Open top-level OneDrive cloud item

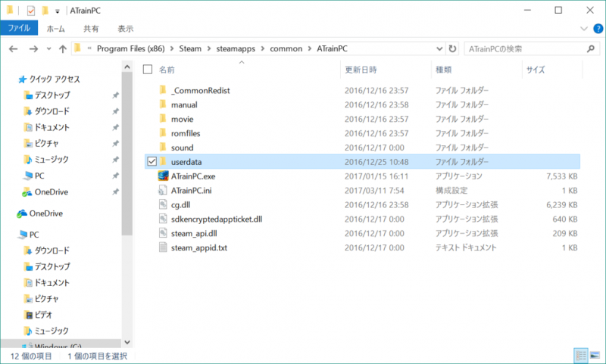pos(46,213)
